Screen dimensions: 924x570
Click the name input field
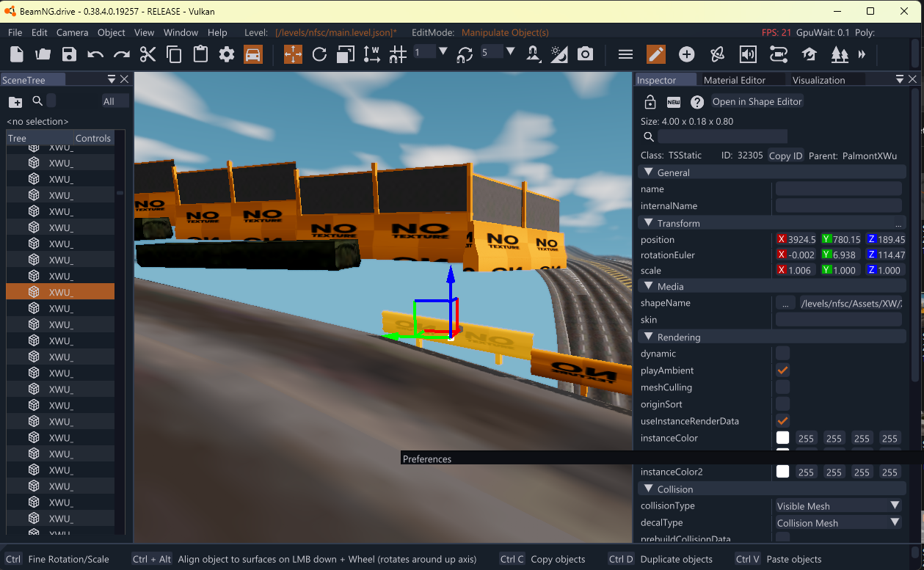839,189
